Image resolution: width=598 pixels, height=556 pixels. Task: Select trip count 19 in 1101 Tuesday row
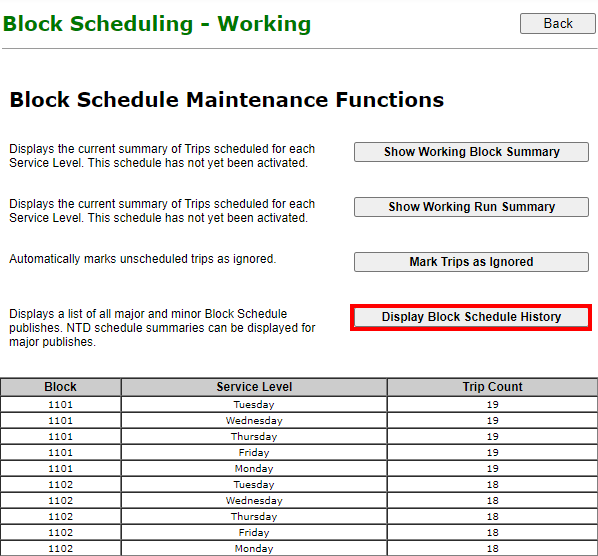coord(492,404)
